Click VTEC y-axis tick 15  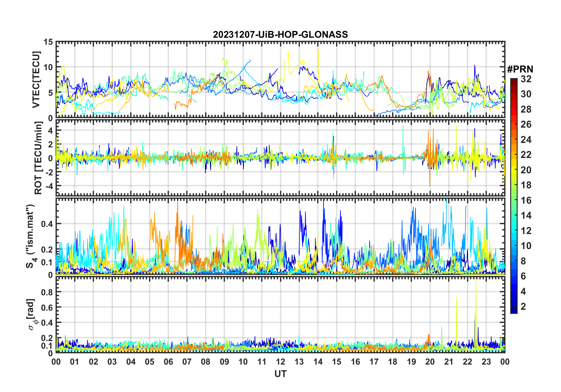pyautogui.click(x=48, y=42)
